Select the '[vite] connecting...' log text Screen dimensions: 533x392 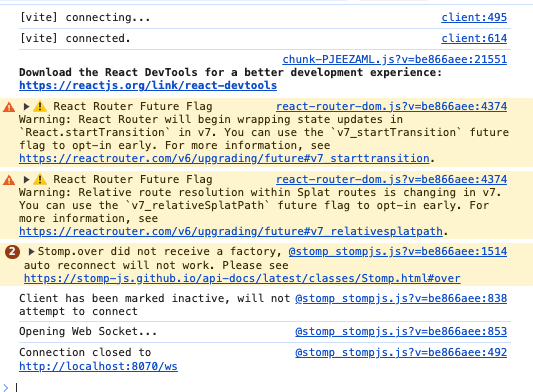point(85,17)
